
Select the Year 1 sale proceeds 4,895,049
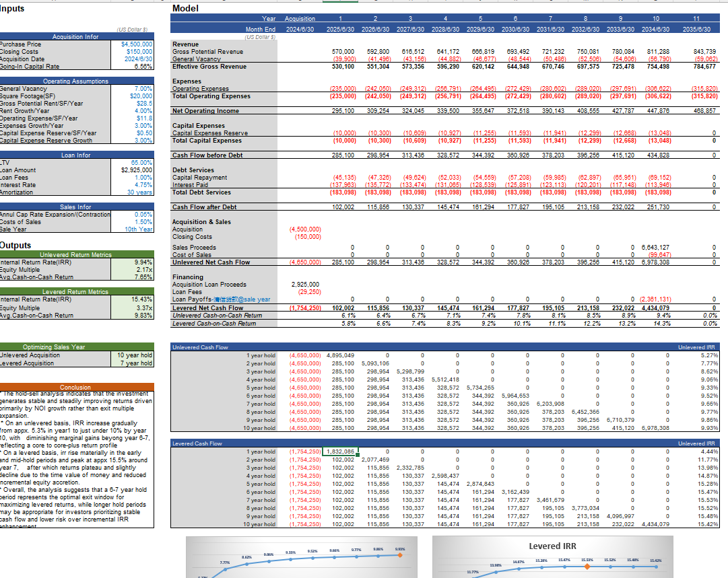pyautogui.click(x=341, y=355)
